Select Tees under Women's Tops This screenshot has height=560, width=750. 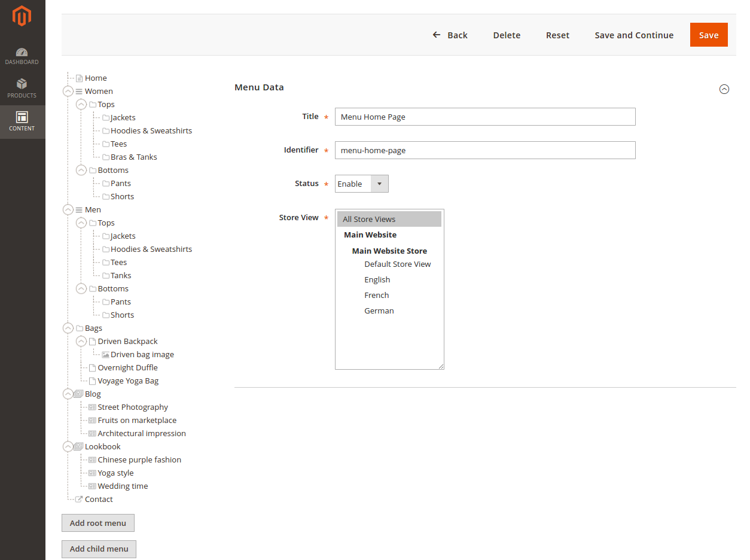(x=119, y=144)
